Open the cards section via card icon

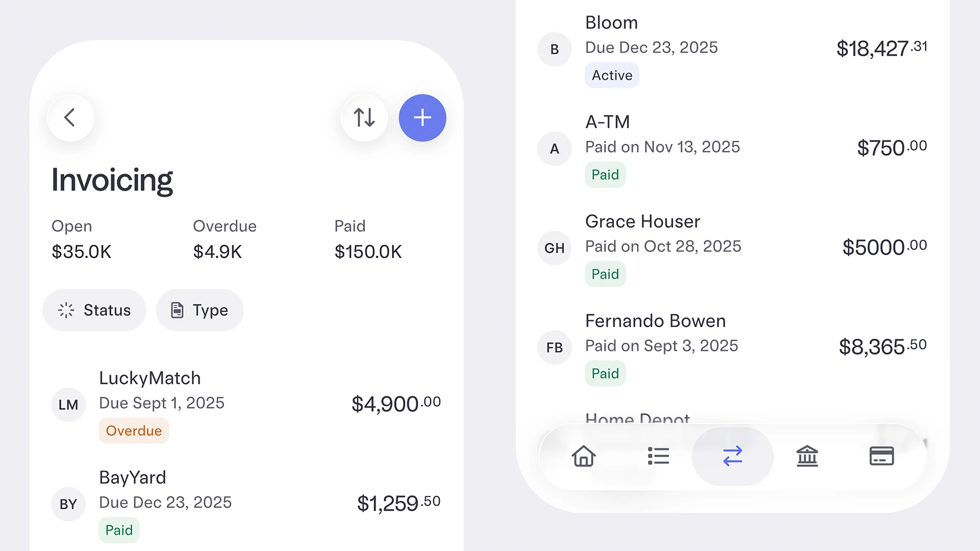(881, 456)
